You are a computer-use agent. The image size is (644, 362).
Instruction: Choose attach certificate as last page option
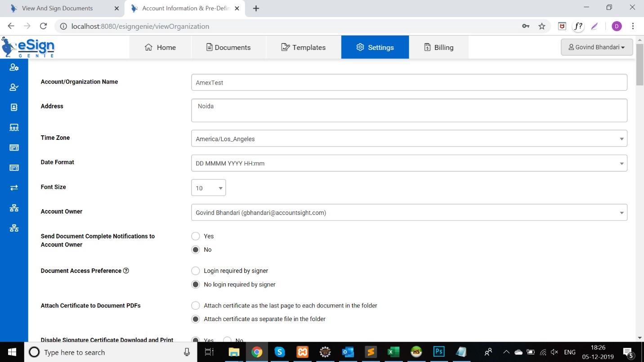click(x=196, y=305)
